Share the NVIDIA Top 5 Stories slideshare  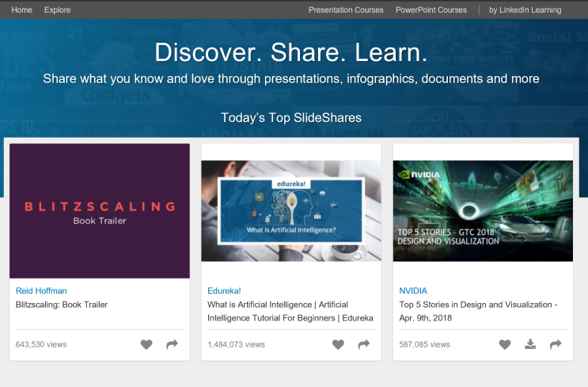tap(556, 344)
